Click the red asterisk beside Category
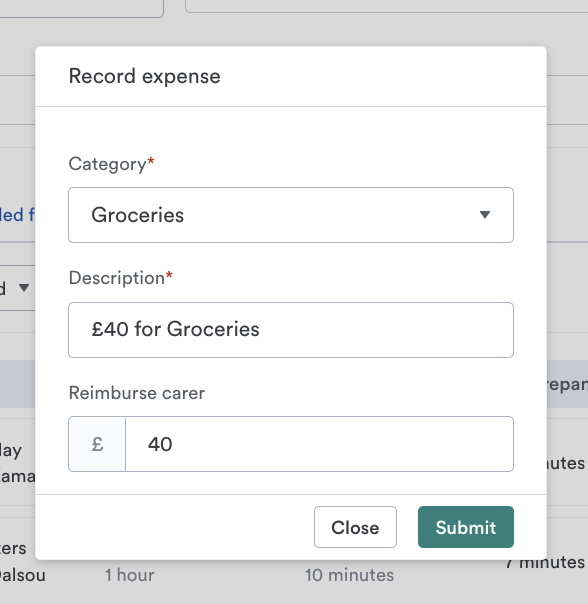Screen dimensions: 588x604 [x=151, y=161]
